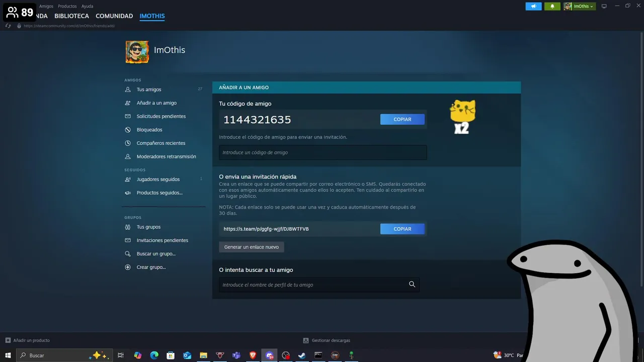Click the Moderadores retransmisión icon
Image resolution: width=644 pixels, height=362 pixels.
128,156
